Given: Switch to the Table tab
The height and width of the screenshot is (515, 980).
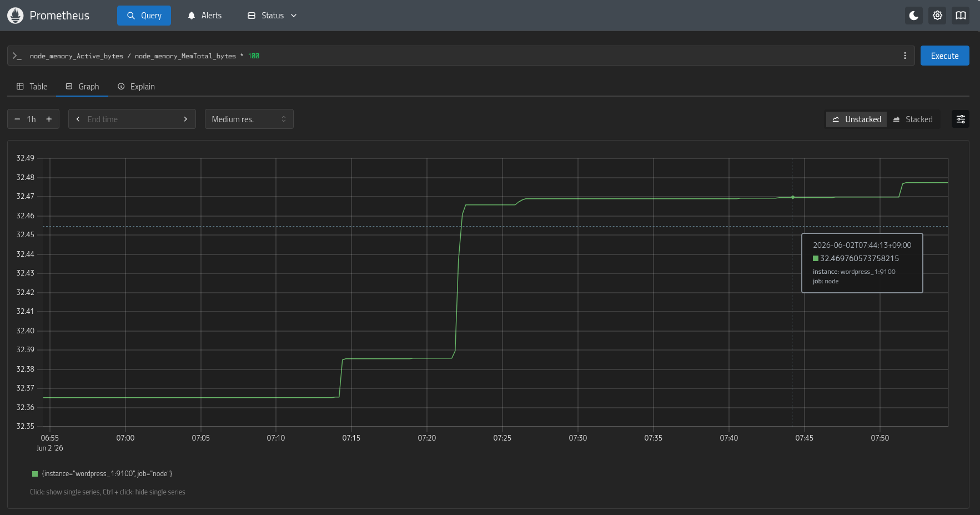Looking at the screenshot, I should coord(32,87).
